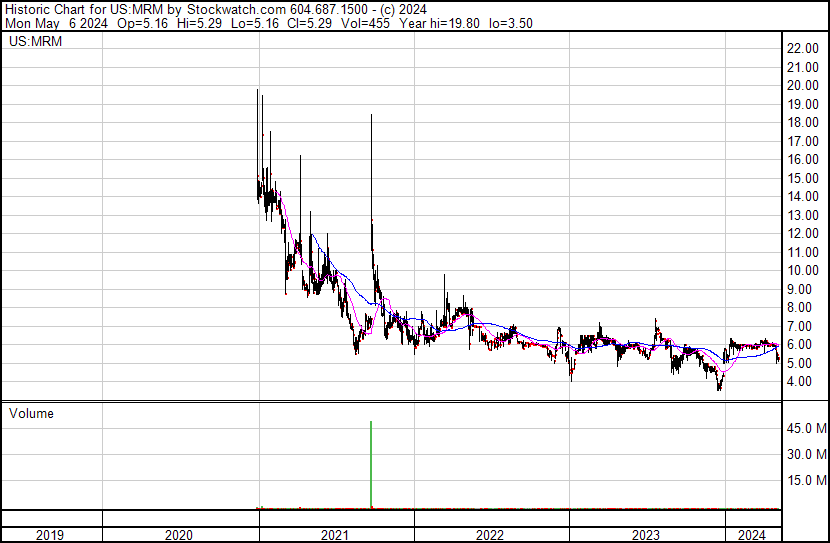Screen dimensions: 830x543
Task: Click the Year hi=19.80 value in header
Action: click(439, 23)
